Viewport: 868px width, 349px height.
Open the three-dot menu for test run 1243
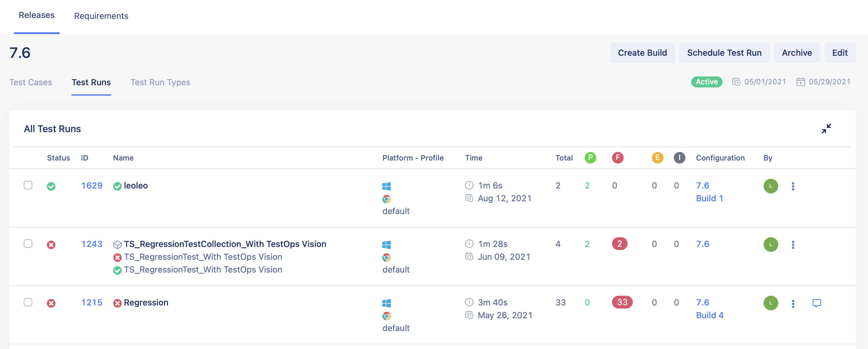coord(793,244)
